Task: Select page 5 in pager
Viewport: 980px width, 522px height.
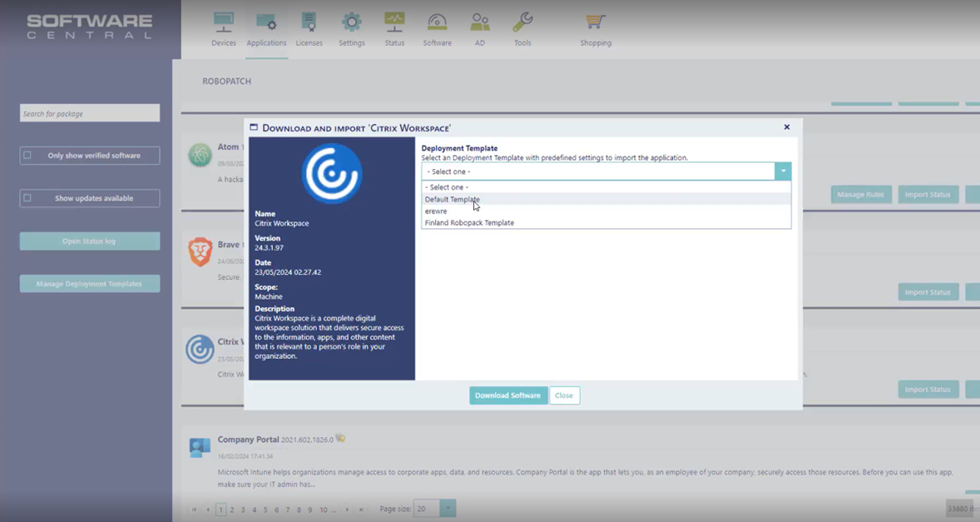Action: (x=265, y=510)
